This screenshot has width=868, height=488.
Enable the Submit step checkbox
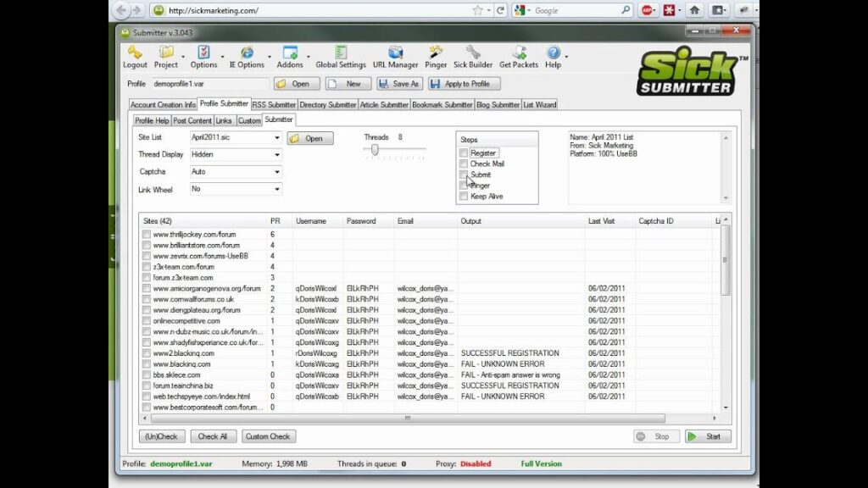464,175
